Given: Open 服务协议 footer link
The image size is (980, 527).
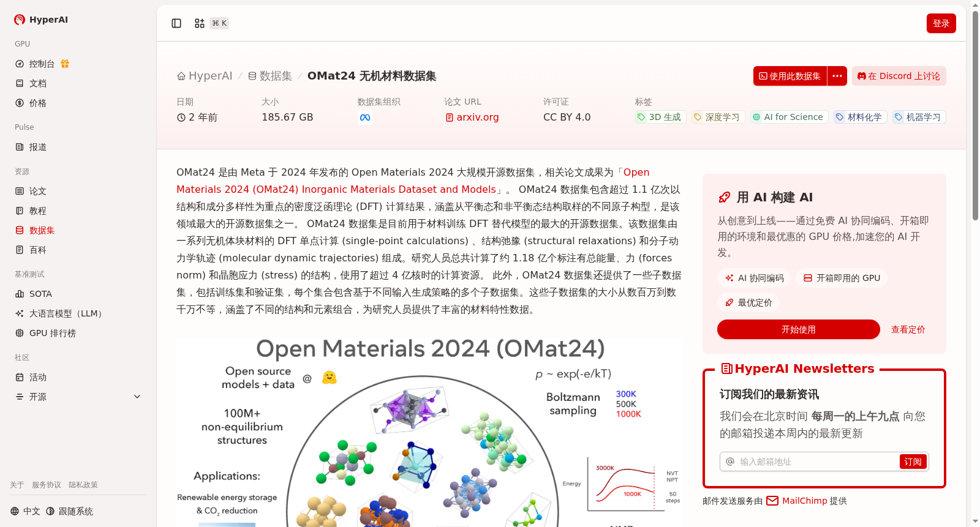Looking at the screenshot, I should pos(47,485).
